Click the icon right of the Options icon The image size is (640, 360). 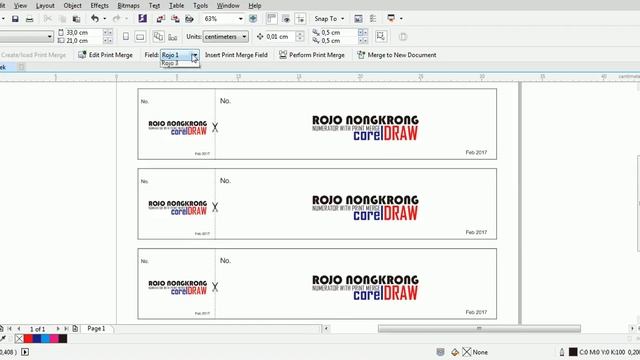(373, 19)
